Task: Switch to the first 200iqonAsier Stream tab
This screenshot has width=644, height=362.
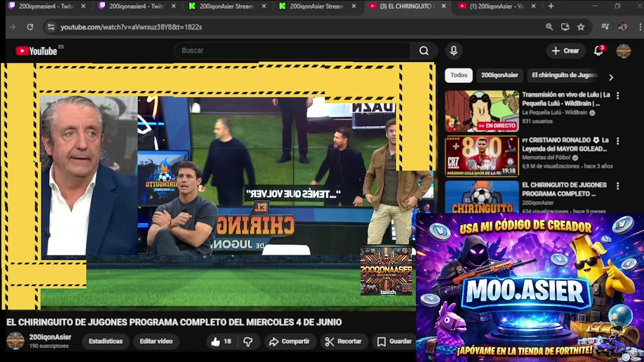Action: pyautogui.click(x=226, y=6)
